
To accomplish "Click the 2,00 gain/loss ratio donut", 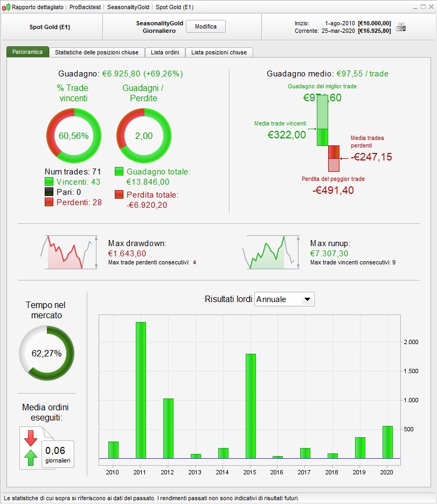I will point(144,136).
